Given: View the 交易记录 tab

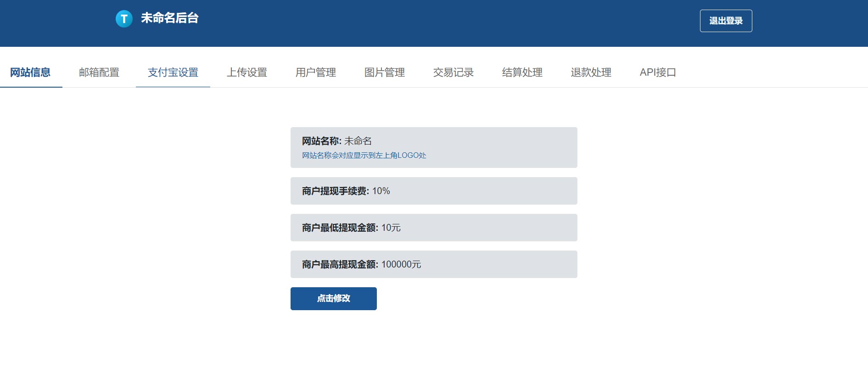Looking at the screenshot, I should [454, 72].
